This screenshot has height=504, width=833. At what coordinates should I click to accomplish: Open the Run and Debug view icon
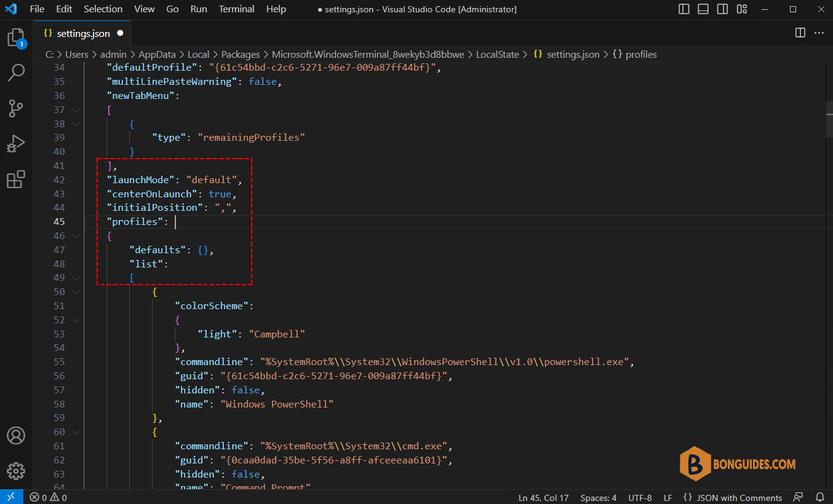tap(16, 144)
